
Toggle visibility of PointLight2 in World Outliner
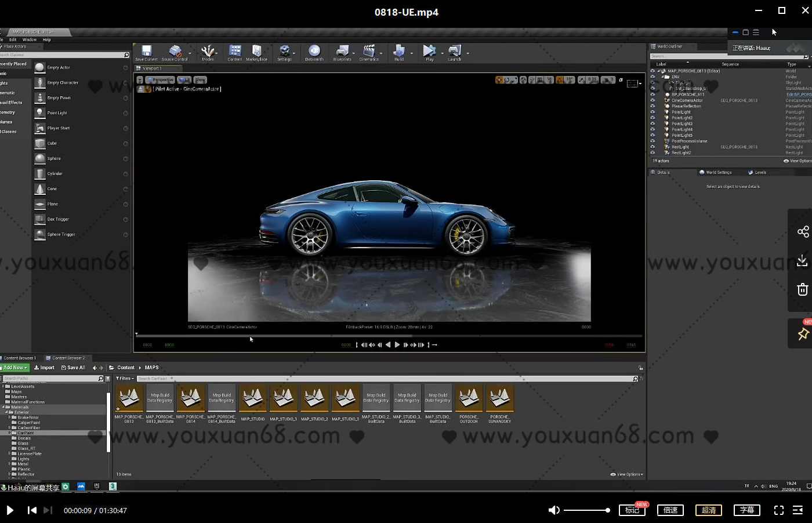654,118
